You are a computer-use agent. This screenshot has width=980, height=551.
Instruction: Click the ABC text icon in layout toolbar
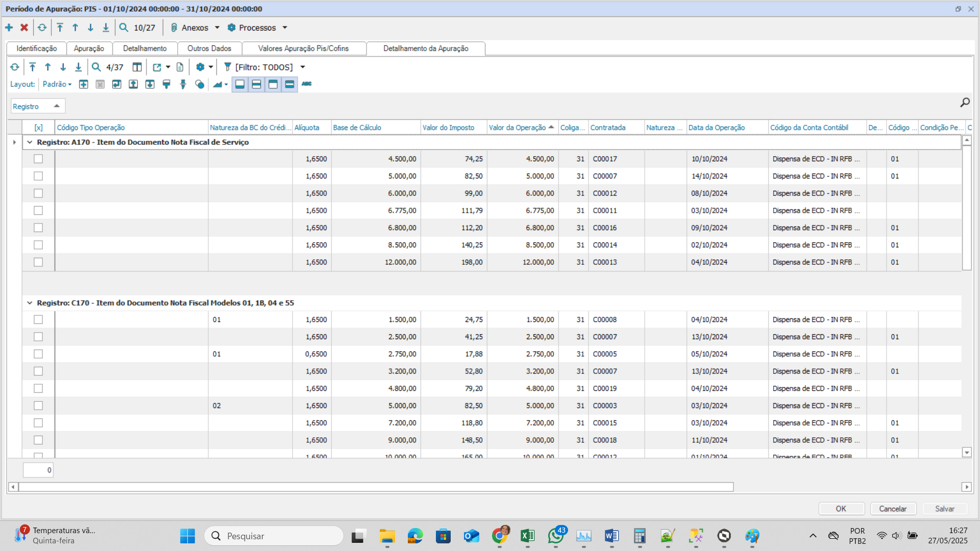(306, 84)
